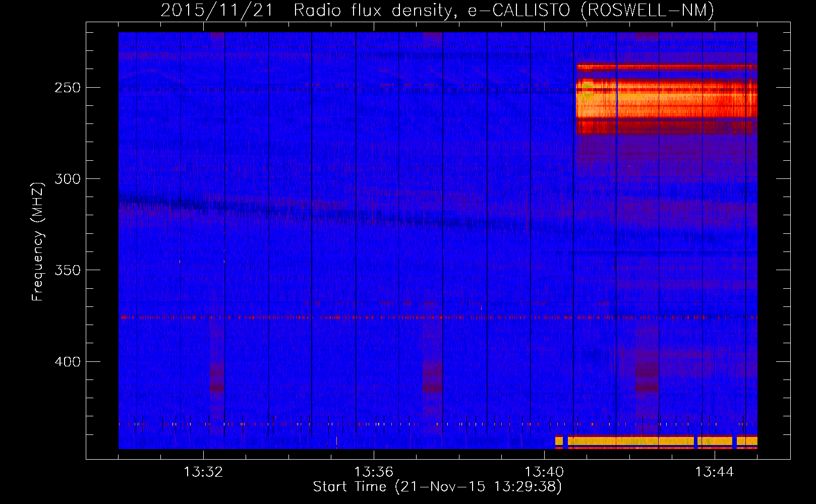Click the 13:44 time axis label

715,472
